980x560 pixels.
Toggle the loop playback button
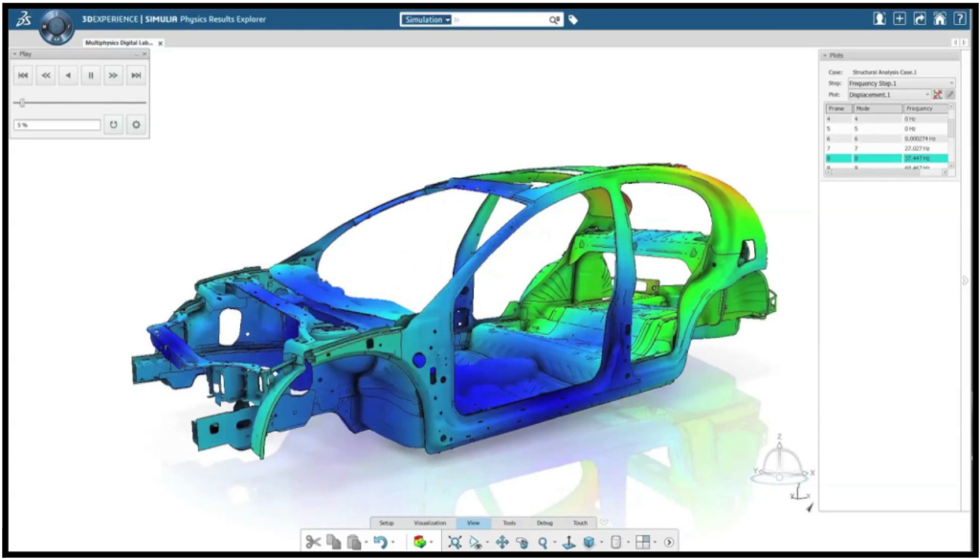click(113, 124)
